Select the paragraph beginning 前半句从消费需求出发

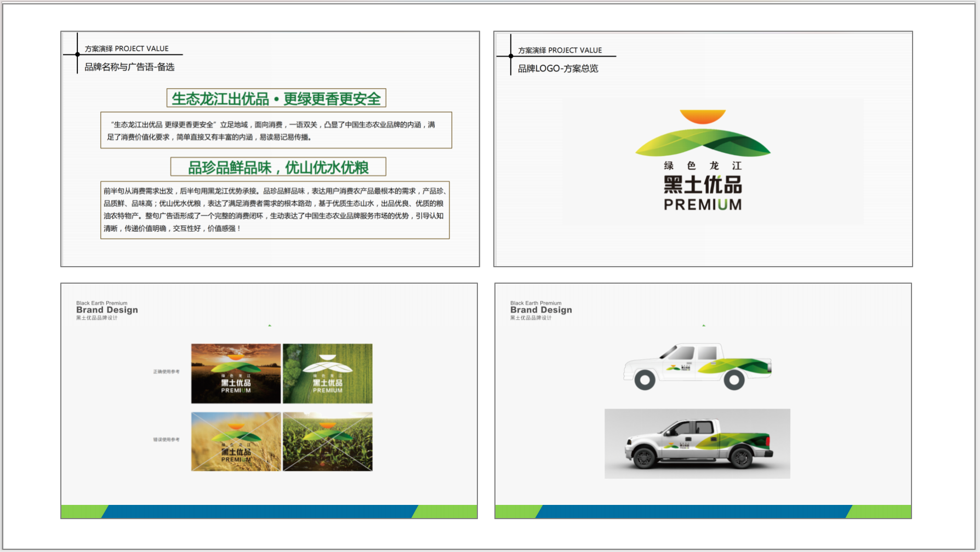coord(275,210)
